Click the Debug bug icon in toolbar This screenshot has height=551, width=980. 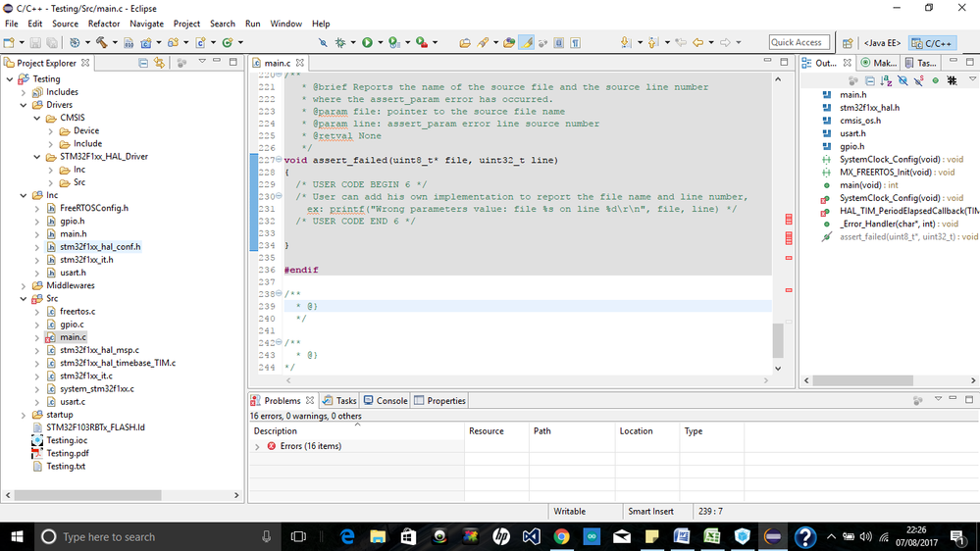pyautogui.click(x=341, y=42)
